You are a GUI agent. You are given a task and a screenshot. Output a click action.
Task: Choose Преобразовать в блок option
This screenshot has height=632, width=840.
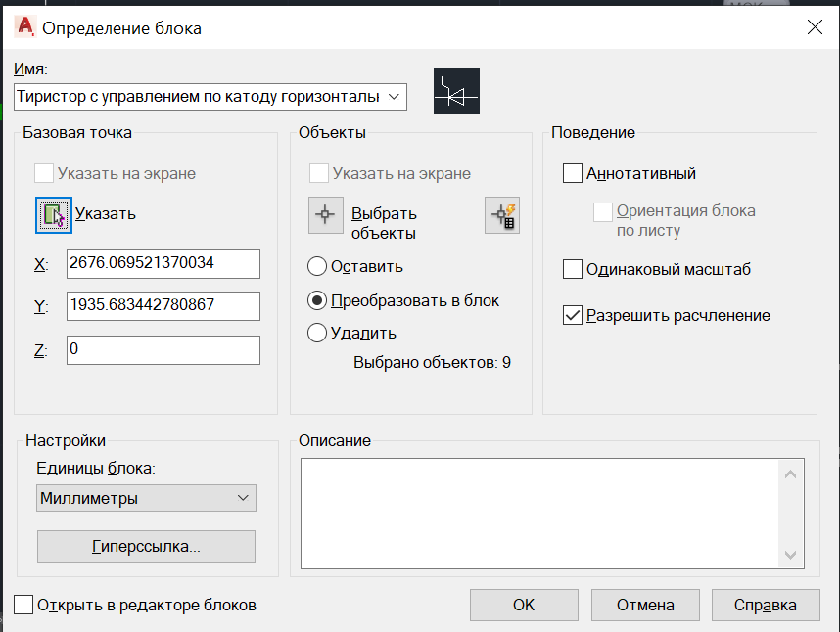coord(317,300)
